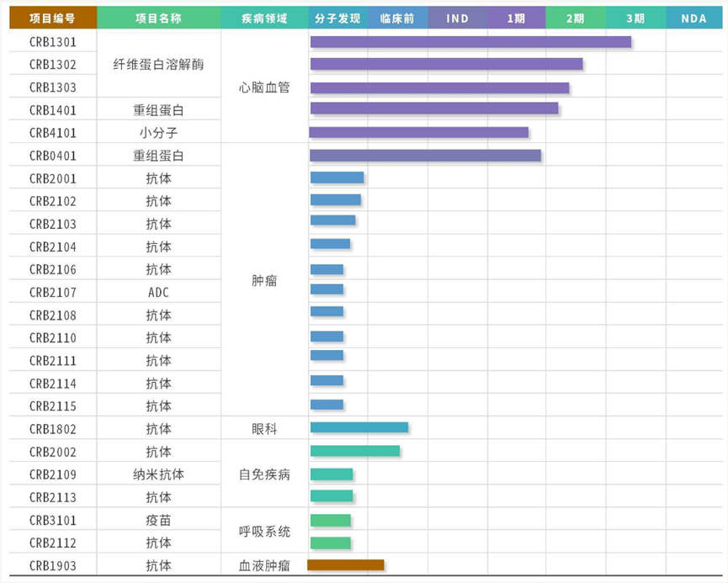Click the CRB1903 brown progress bar
Image resolution: width=728 pixels, height=583 pixels.
click(x=346, y=564)
